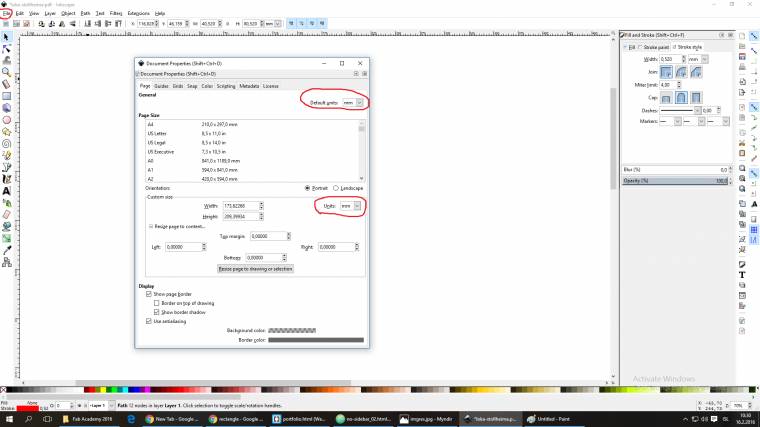
Task: Select the Text tool in toolbox
Action: tap(6, 191)
